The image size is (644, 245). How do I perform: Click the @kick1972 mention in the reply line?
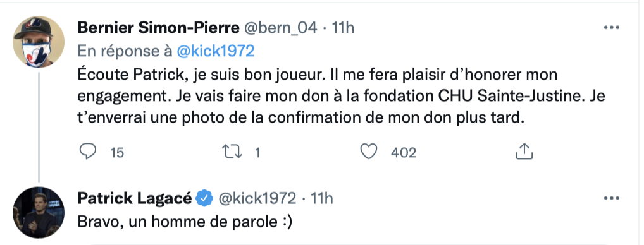[216, 51]
